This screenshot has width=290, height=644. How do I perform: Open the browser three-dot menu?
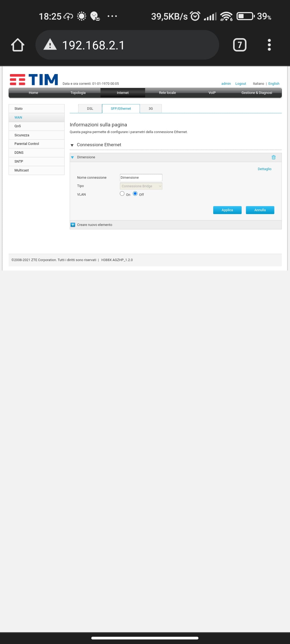coord(269,45)
